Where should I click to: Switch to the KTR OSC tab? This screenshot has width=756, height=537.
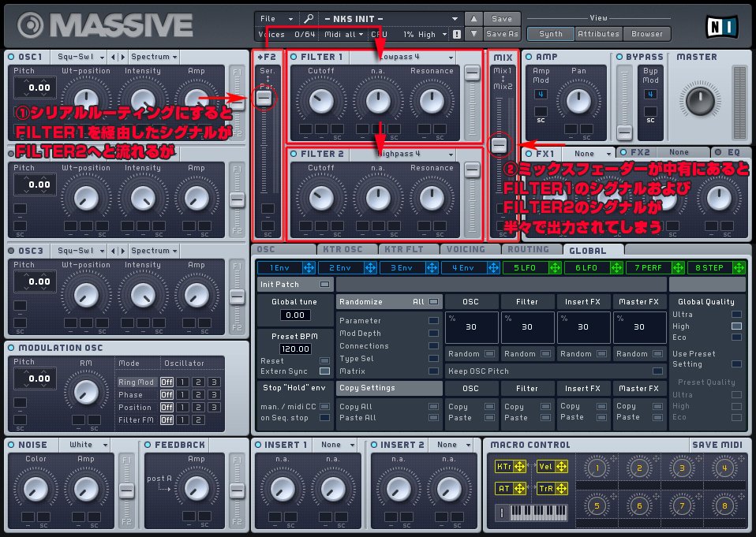tap(342, 249)
